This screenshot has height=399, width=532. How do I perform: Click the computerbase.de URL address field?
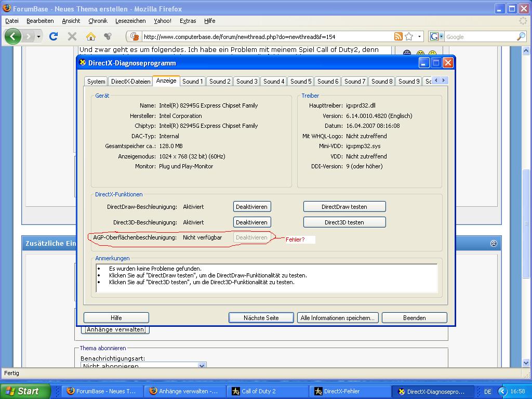[267, 37]
